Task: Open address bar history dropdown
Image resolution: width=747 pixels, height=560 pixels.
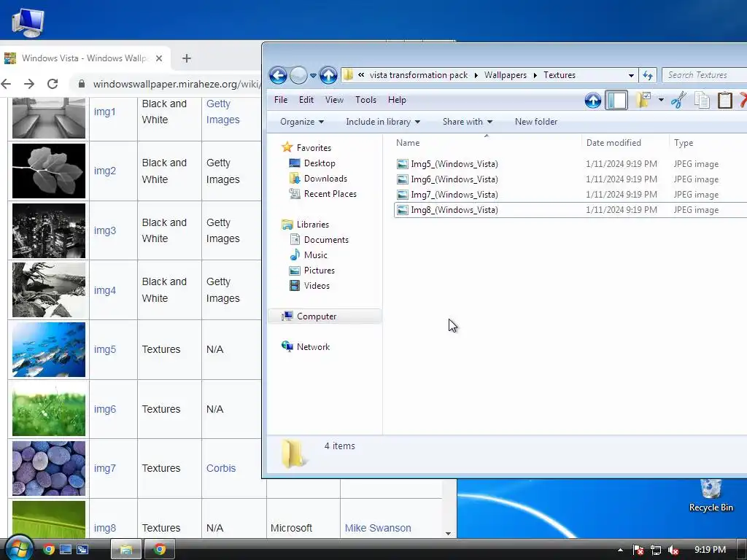Action: click(x=631, y=75)
